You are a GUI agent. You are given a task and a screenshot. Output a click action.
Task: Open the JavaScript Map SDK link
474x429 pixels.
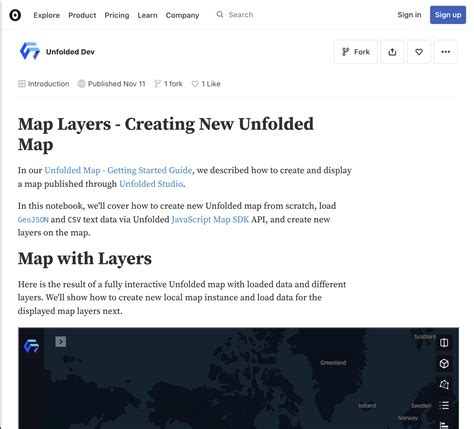[210, 219]
